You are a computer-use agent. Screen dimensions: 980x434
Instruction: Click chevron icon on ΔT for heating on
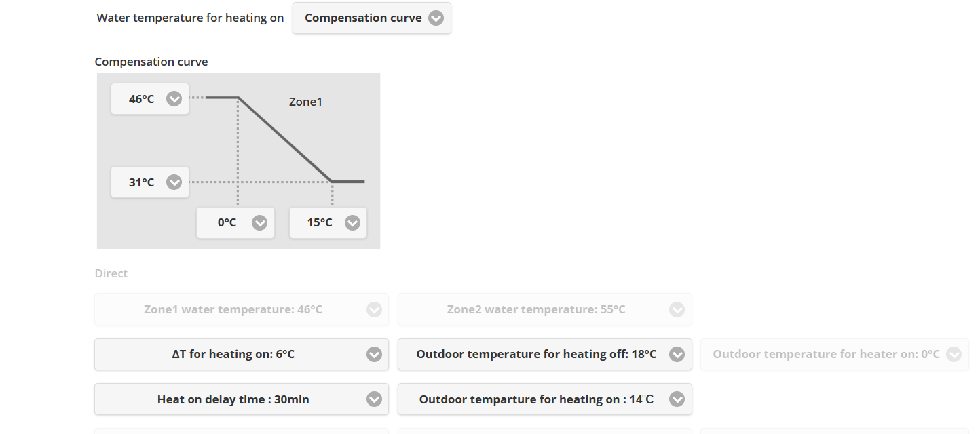[374, 354]
